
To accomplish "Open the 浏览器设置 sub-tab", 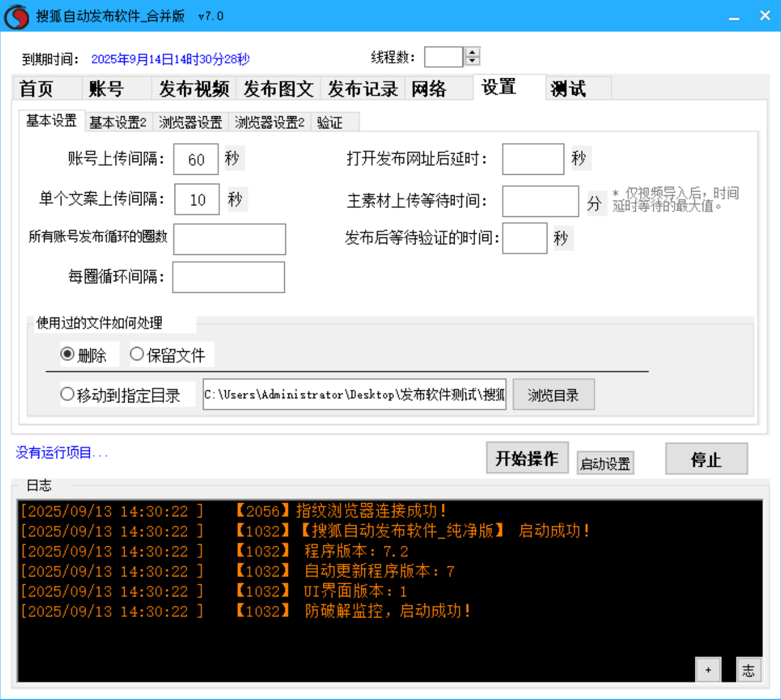I will (x=191, y=122).
